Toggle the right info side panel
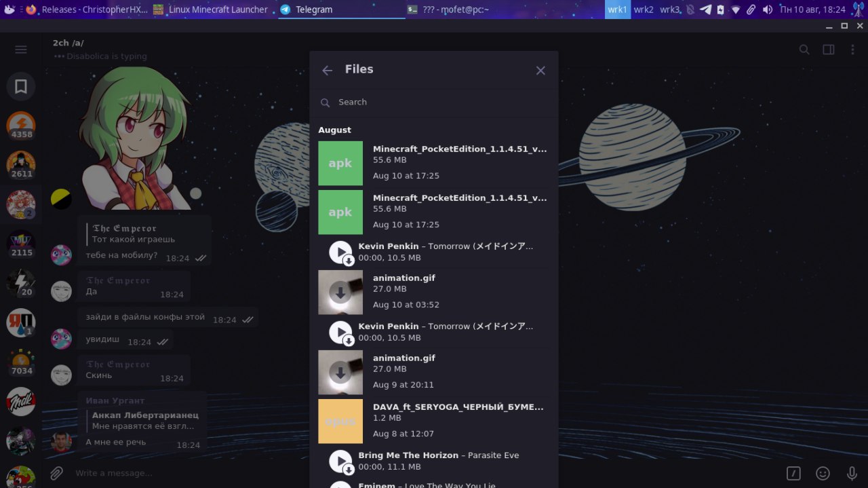Image resolution: width=868 pixels, height=488 pixels. click(828, 50)
